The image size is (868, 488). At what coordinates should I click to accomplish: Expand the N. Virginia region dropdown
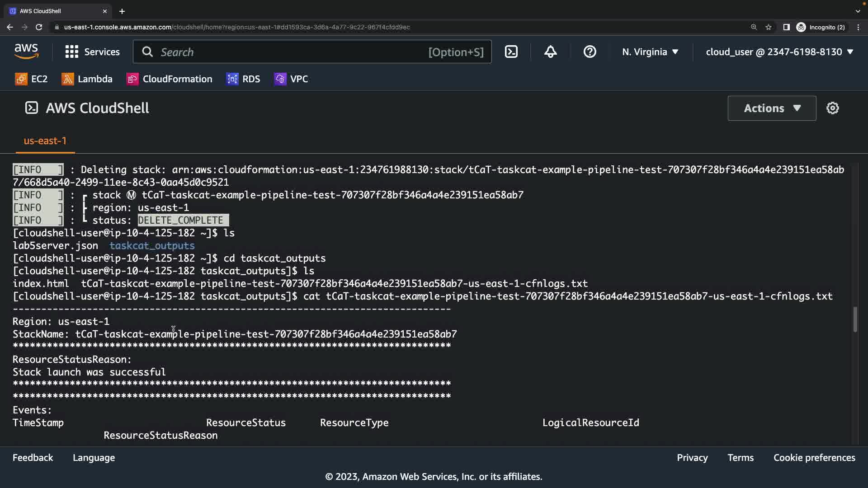click(x=650, y=52)
